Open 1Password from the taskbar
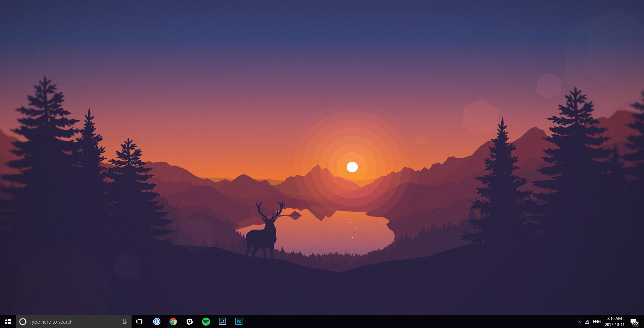Screen dimensions: 644x328 157,322
